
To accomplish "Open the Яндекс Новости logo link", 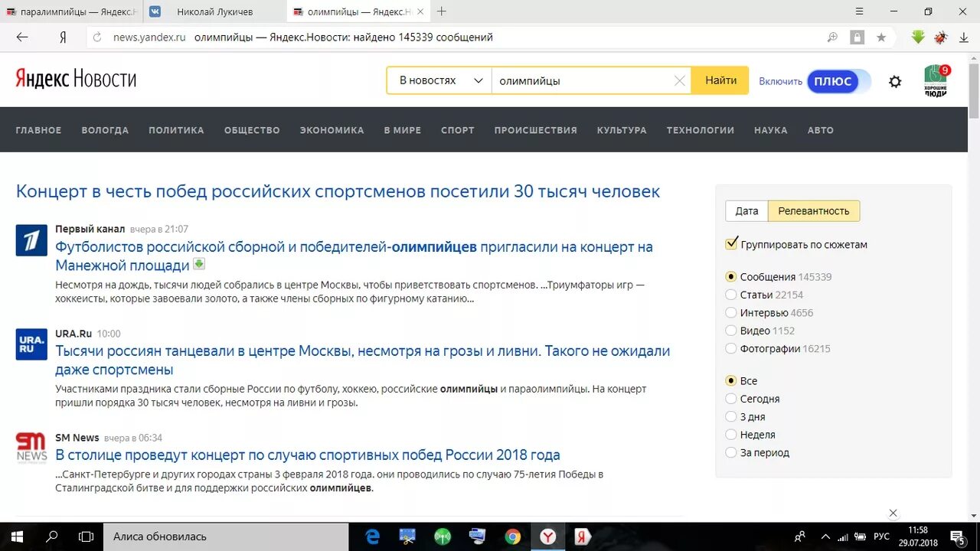I will pyautogui.click(x=76, y=79).
